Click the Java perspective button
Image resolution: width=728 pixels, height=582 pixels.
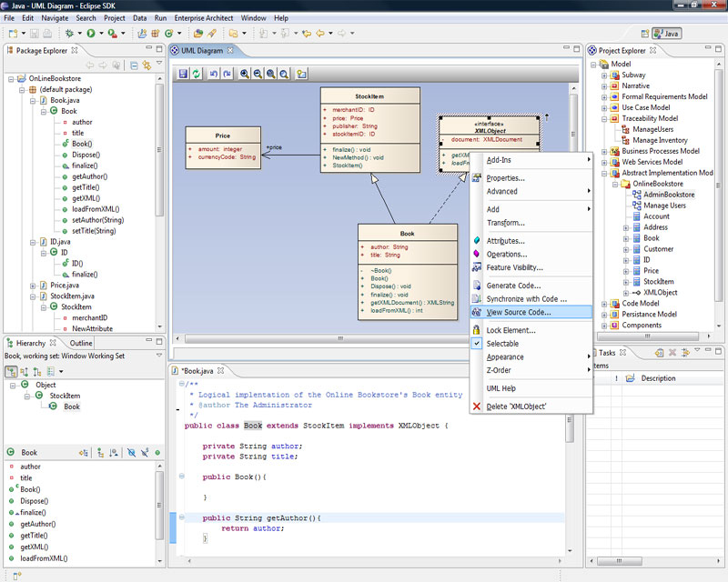pos(665,34)
